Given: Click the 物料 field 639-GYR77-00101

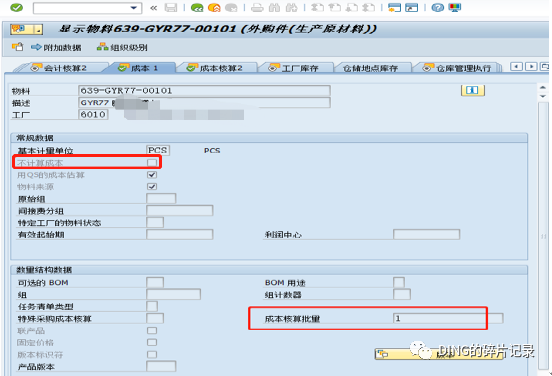Looking at the screenshot, I should (204, 90).
